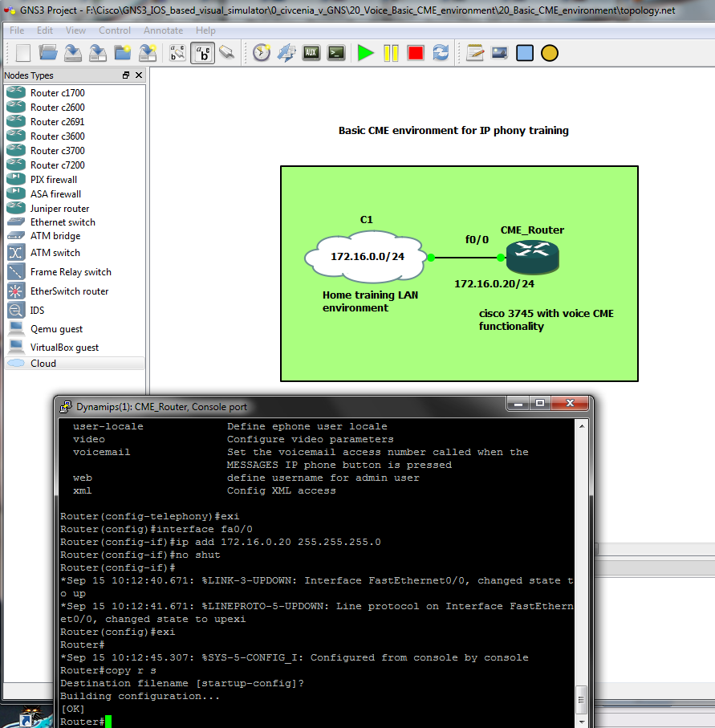Suspend all devices with yellow pause
Screen dimensions: 715x728
(391, 53)
